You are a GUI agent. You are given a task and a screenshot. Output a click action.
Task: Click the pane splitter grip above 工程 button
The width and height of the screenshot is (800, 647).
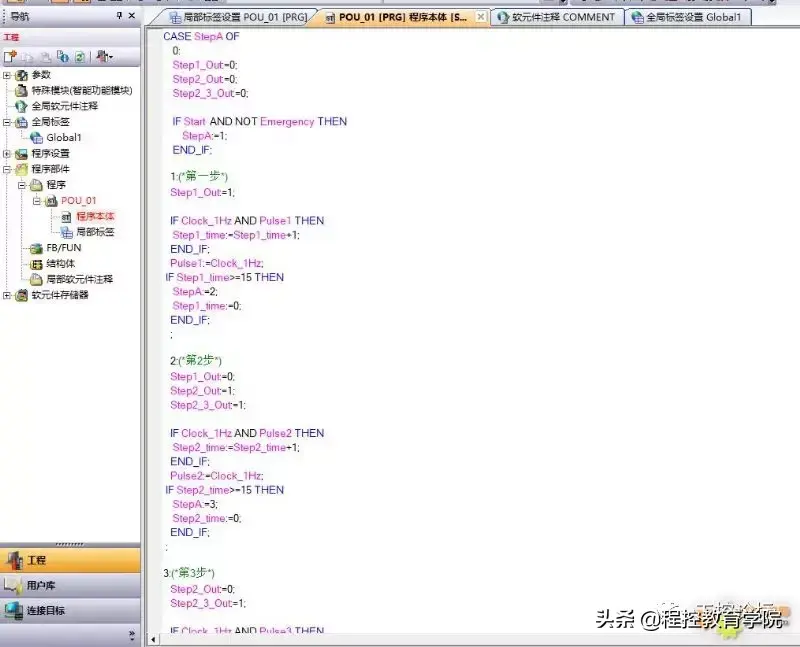pyautogui.click(x=70, y=544)
